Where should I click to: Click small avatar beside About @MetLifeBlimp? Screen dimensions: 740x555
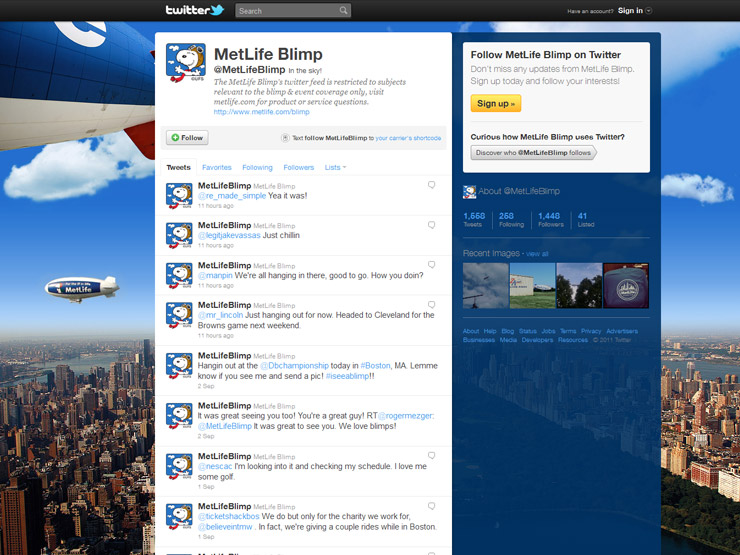[x=469, y=192]
